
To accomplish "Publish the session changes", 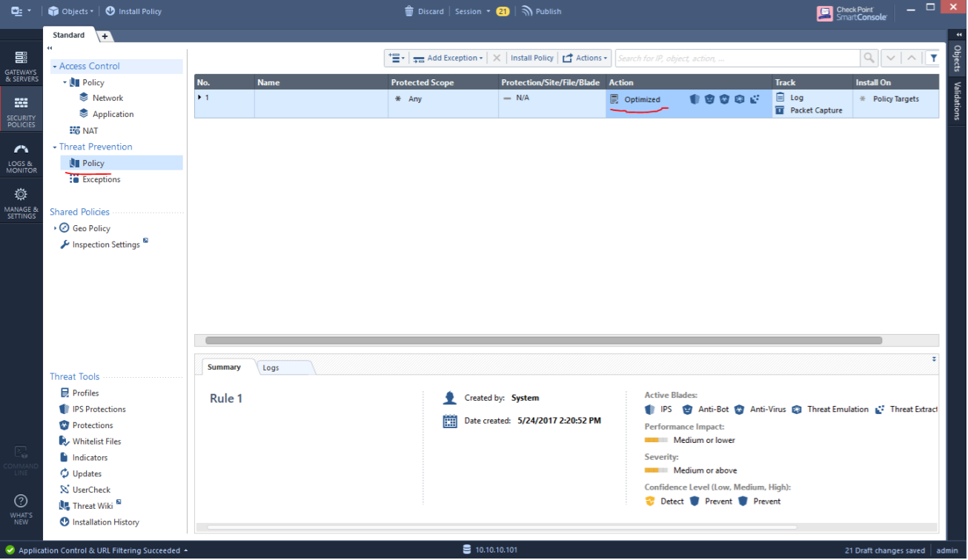I will [x=542, y=11].
